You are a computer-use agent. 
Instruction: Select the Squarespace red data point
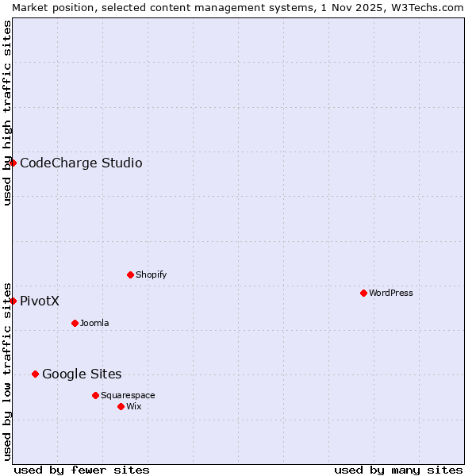tap(95, 395)
